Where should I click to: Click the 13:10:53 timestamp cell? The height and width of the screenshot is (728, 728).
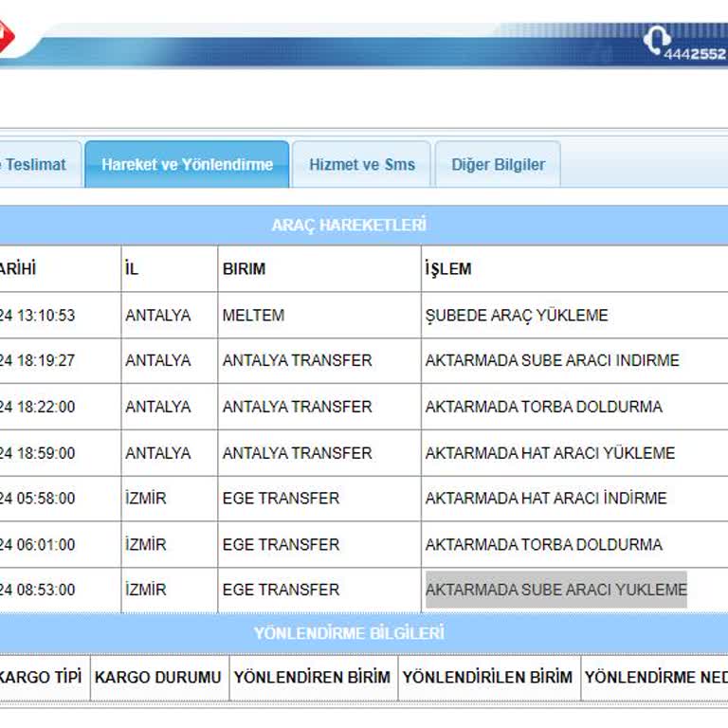[61, 316]
